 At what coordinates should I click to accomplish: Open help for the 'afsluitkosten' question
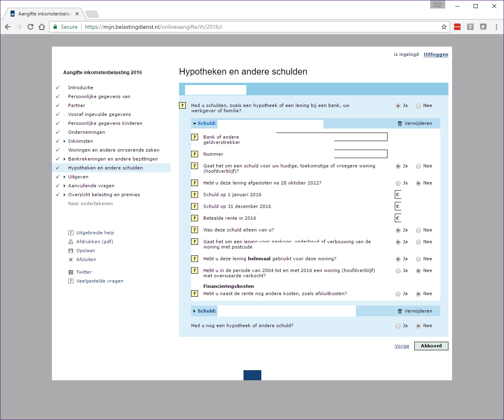(x=194, y=294)
